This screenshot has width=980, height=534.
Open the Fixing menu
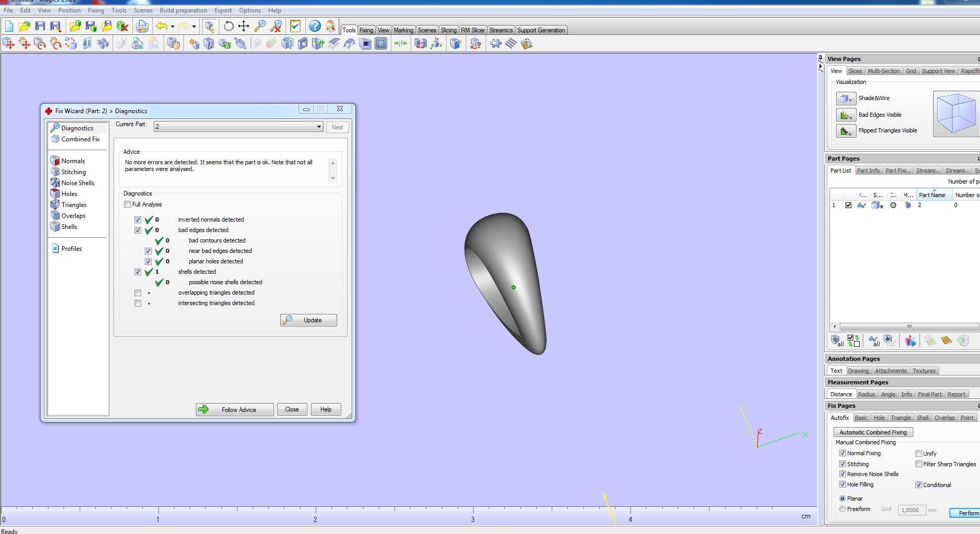click(x=96, y=10)
